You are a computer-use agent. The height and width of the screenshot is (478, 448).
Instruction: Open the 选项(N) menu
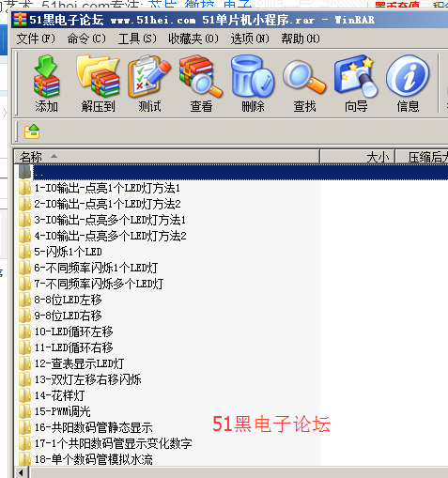(x=250, y=39)
